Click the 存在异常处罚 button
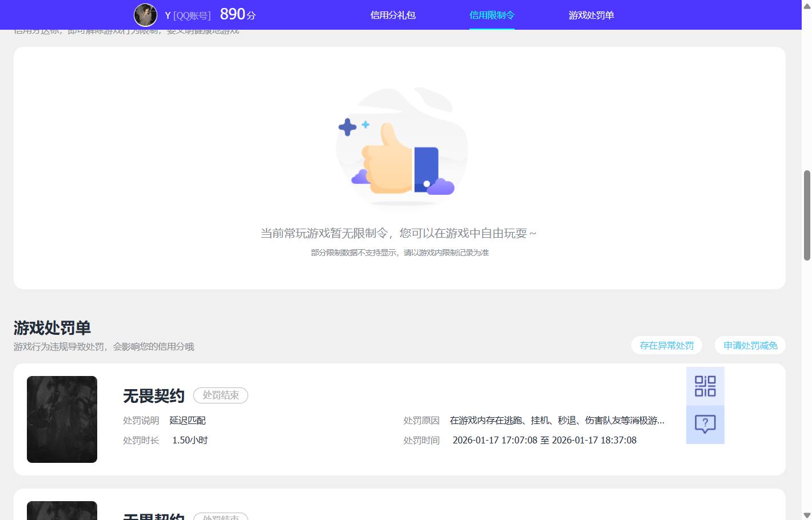This screenshot has width=812, height=520. click(x=666, y=345)
